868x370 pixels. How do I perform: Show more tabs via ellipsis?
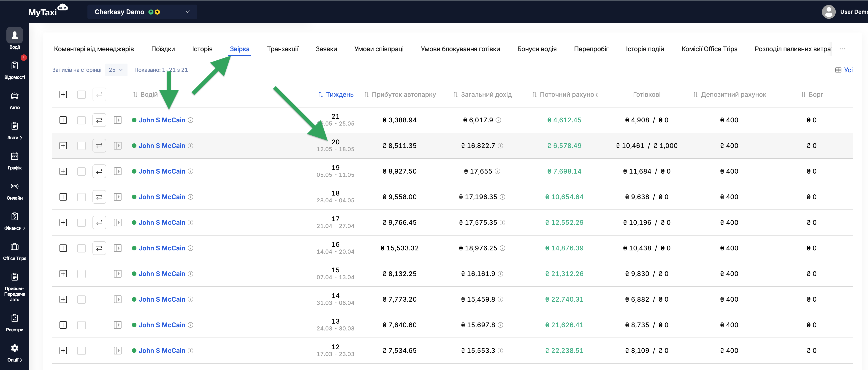point(842,49)
